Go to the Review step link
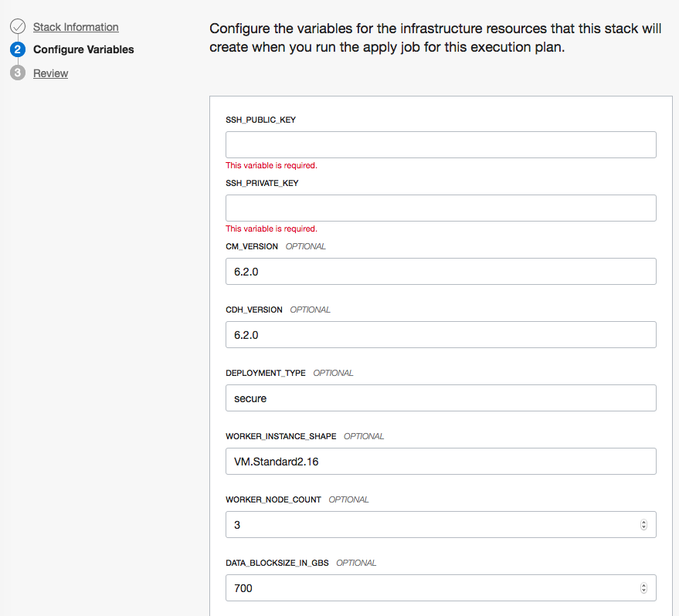679x616 pixels. [x=50, y=73]
